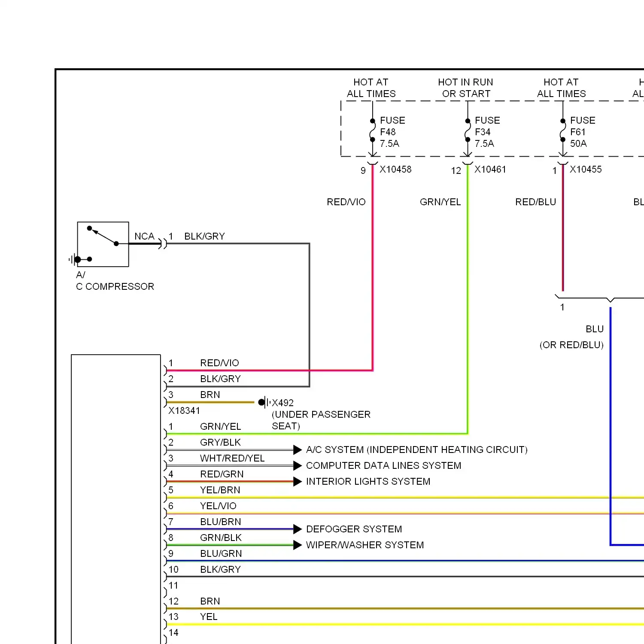Viewport: 644px width, 644px height.
Task: Click the DEFOGGER SYSTEM label
Action: tap(354, 529)
